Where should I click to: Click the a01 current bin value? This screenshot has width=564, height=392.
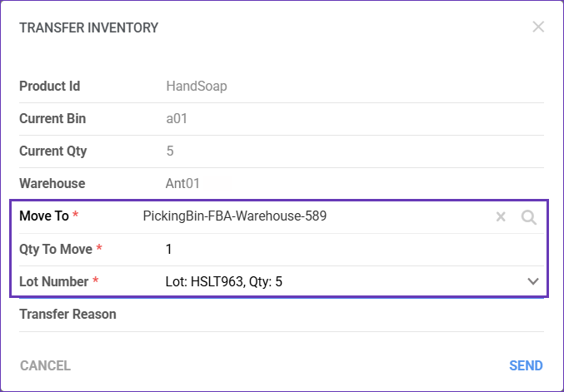(x=177, y=118)
